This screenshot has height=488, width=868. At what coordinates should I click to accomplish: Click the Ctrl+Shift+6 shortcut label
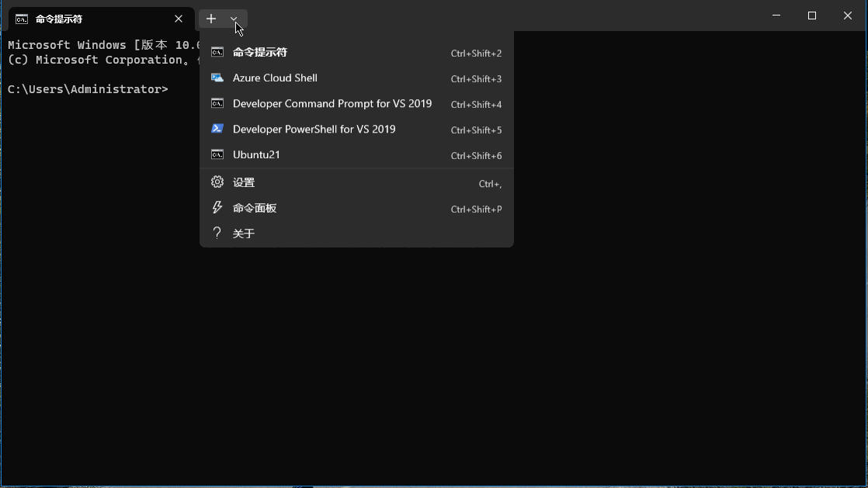pyautogui.click(x=476, y=156)
